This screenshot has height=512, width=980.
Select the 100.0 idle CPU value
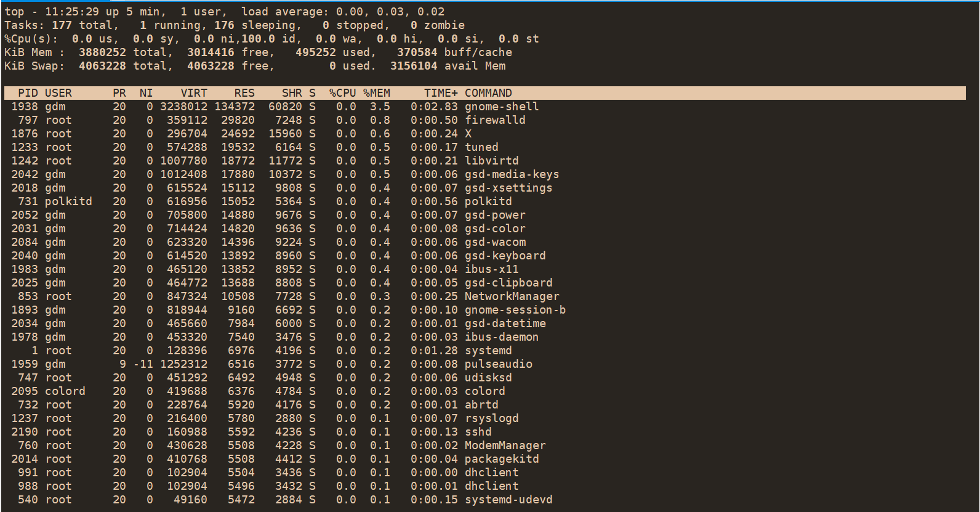258,39
